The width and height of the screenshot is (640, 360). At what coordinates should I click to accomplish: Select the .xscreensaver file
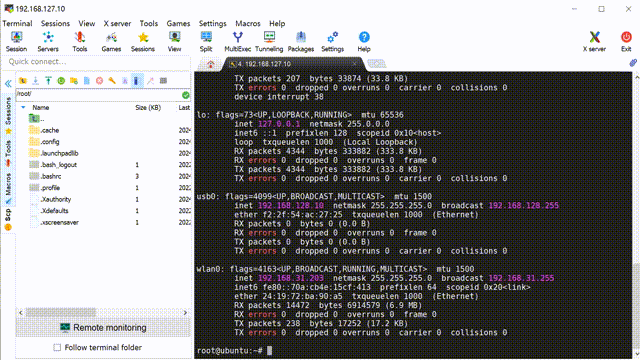click(x=60, y=222)
